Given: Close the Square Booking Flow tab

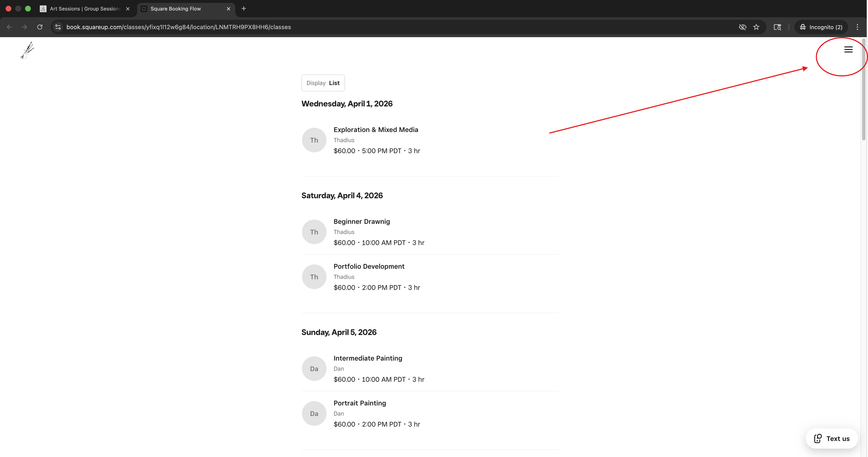Looking at the screenshot, I should [228, 9].
